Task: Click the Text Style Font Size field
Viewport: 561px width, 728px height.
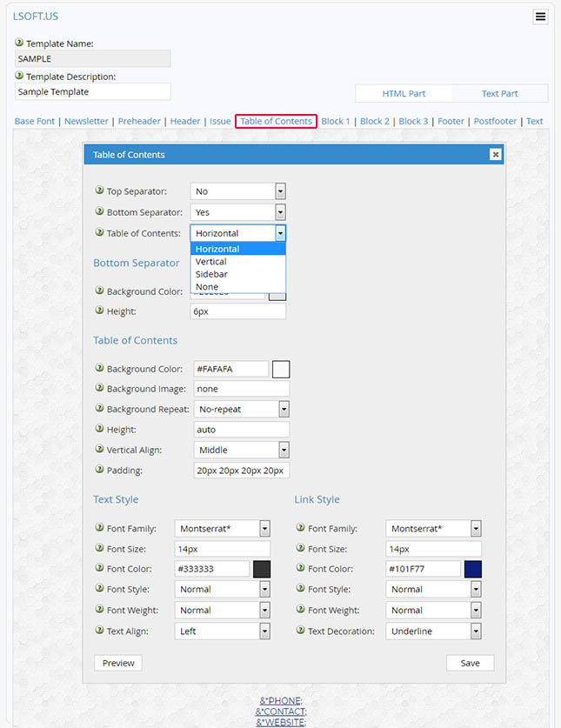Action: click(223, 549)
